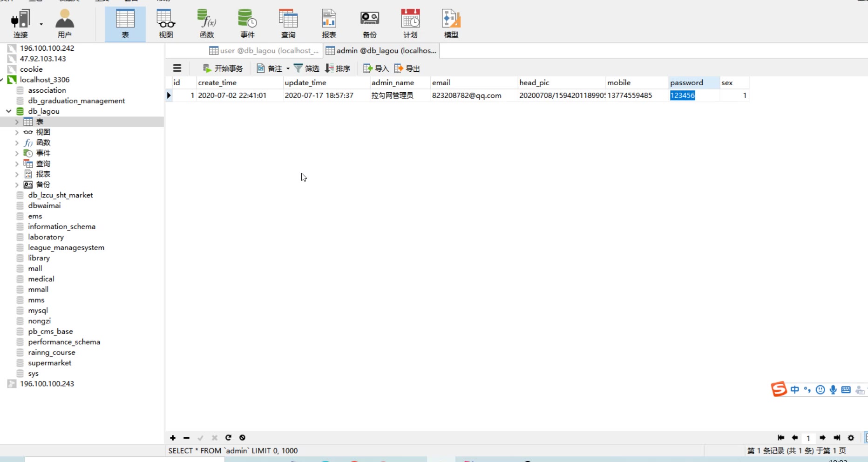This screenshot has width=868, height=462.
Task: Select the information_schema database
Action: click(61, 226)
